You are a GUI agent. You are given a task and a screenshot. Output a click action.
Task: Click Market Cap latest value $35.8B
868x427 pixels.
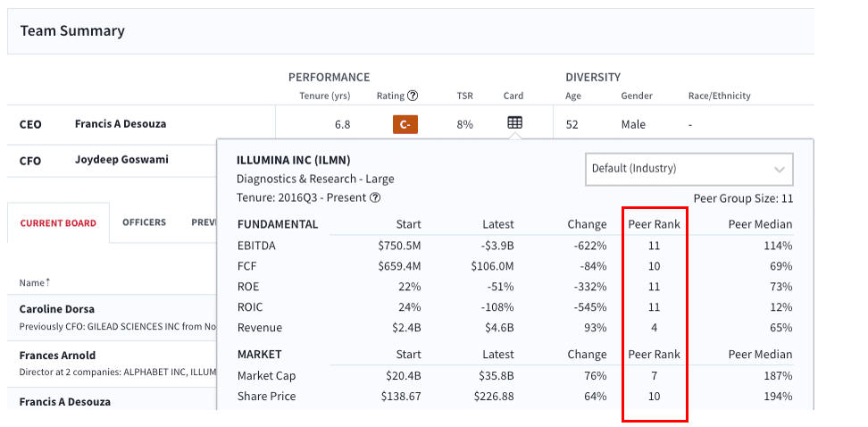497,376
